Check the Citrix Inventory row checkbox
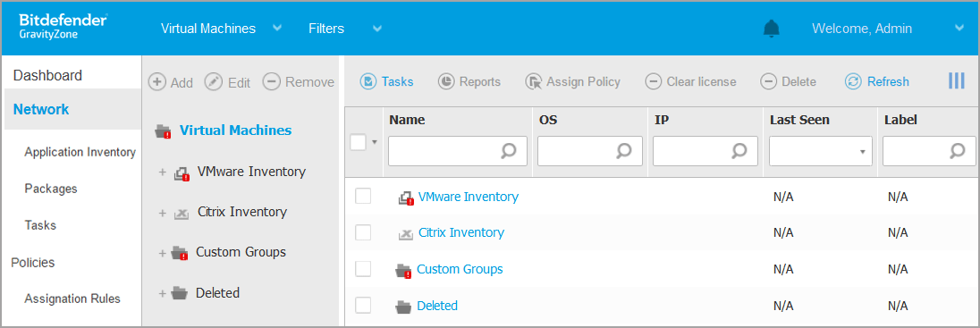The height and width of the screenshot is (328, 980). tap(363, 232)
